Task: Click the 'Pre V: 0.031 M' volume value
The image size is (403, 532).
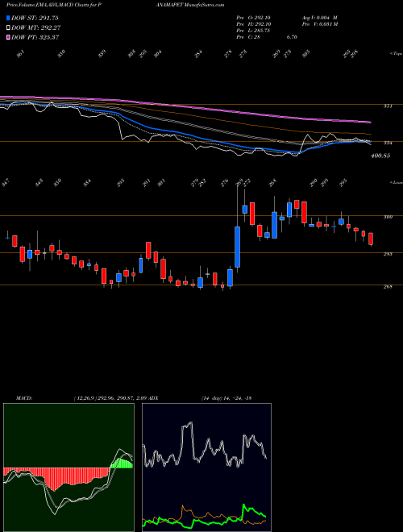Action: coord(319,24)
